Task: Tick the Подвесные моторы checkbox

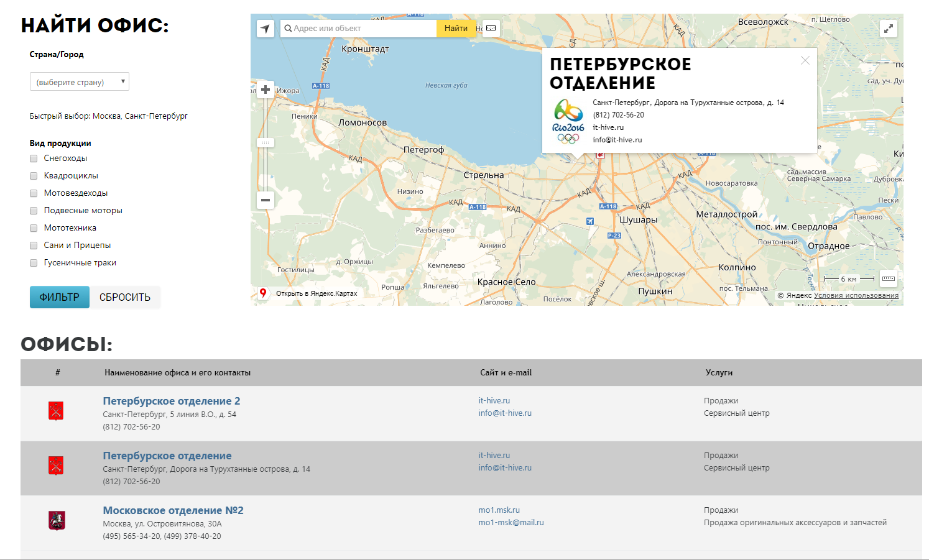Action: 34,211
